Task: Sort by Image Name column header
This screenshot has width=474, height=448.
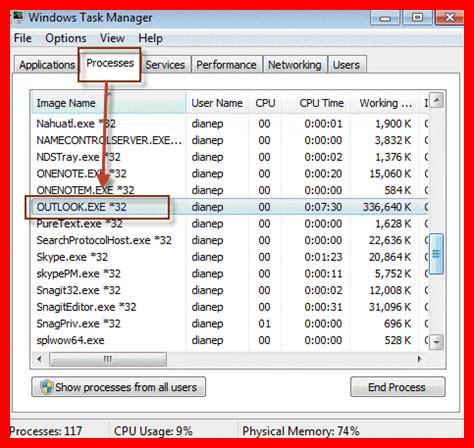Action: (108, 103)
